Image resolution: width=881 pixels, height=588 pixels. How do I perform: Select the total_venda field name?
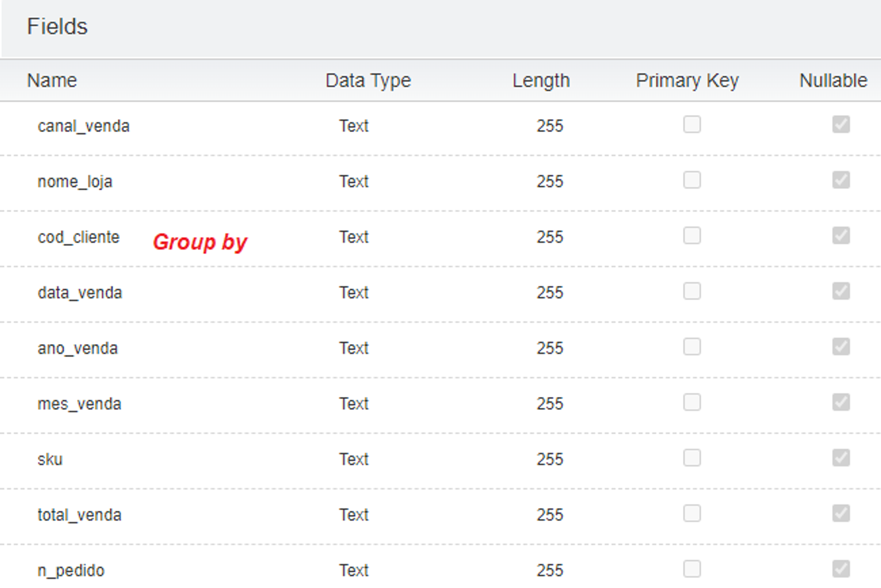tap(79, 515)
